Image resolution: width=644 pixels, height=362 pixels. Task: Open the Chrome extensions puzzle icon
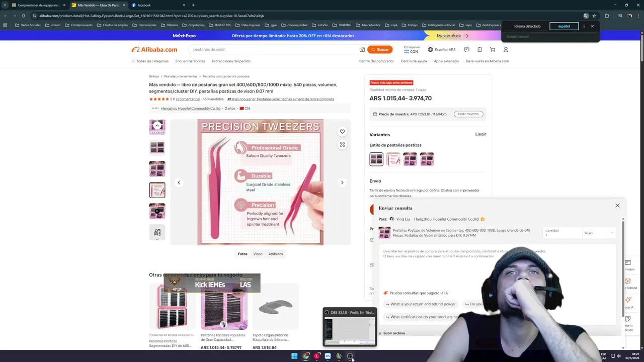tap(607, 16)
